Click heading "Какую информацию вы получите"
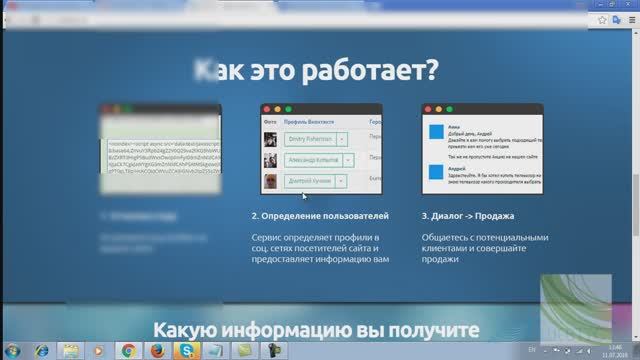 tap(316, 330)
